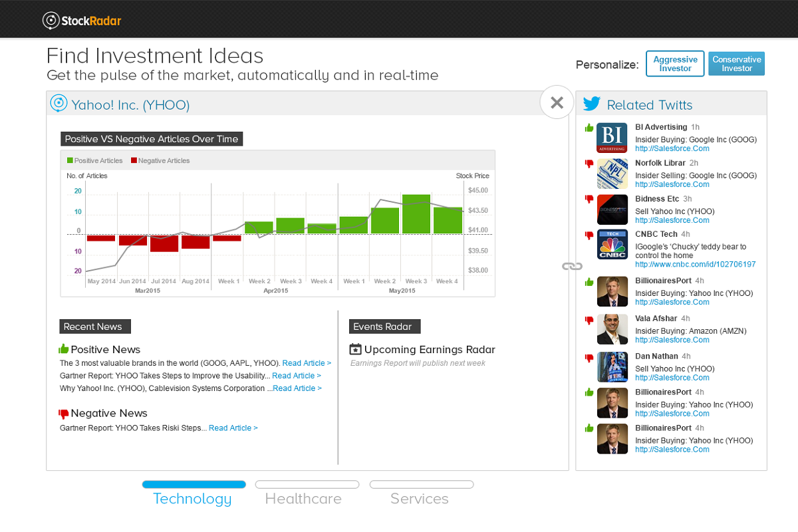Click the red bar for May 2014
Viewport: 798px width, 532px height.
pos(101,237)
